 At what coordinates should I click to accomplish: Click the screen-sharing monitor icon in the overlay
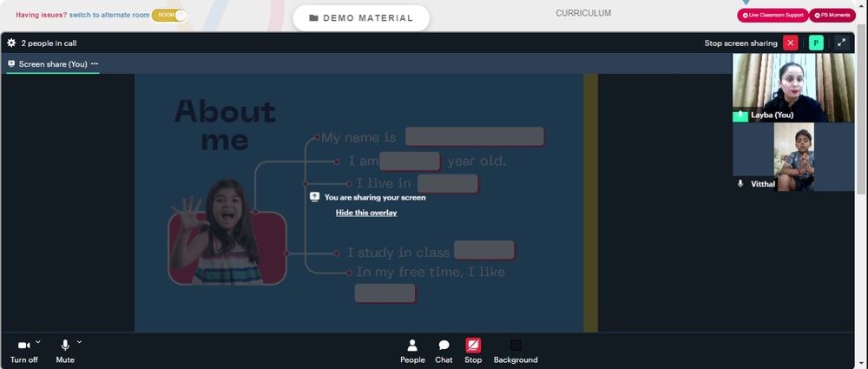click(x=314, y=197)
